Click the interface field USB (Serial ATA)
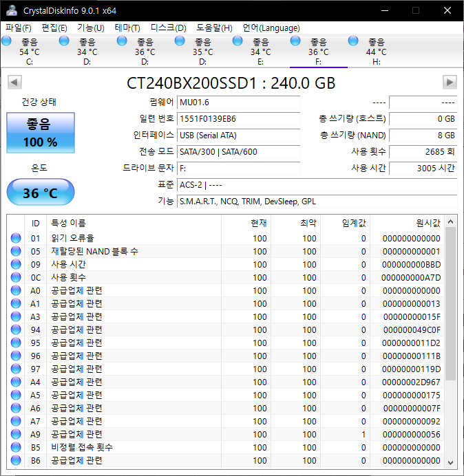The height and width of the screenshot is (476, 464). click(238, 135)
